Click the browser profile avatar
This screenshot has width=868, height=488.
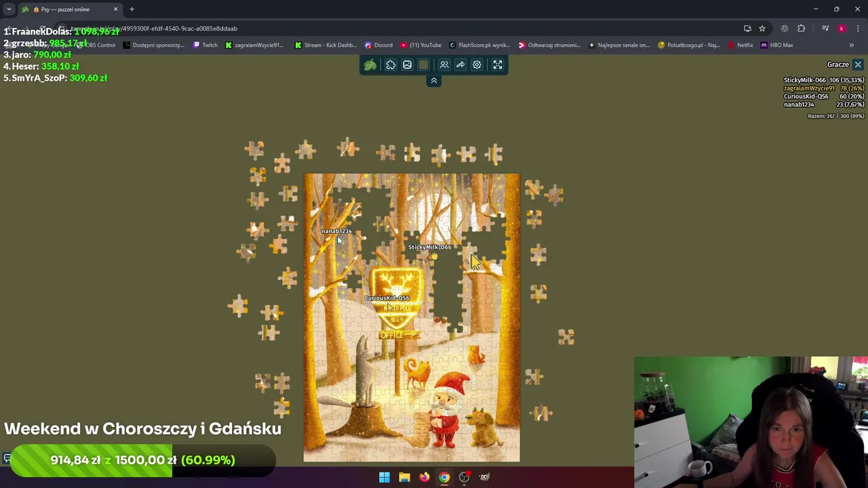point(842,28)
